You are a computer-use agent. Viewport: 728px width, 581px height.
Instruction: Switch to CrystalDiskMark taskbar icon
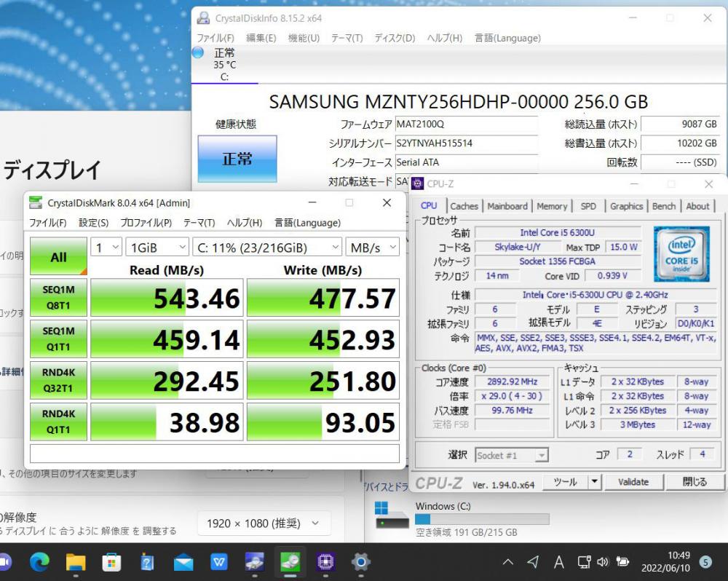point(290,562)
